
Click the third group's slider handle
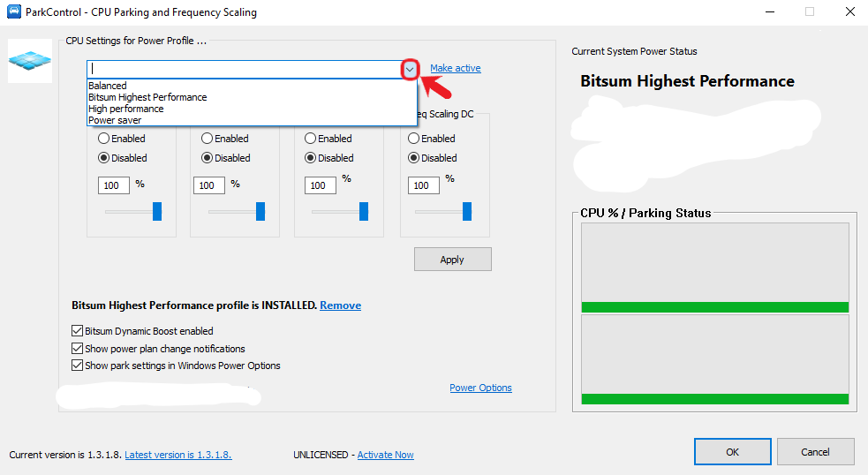pyautogui.click(x=364, y=212)
